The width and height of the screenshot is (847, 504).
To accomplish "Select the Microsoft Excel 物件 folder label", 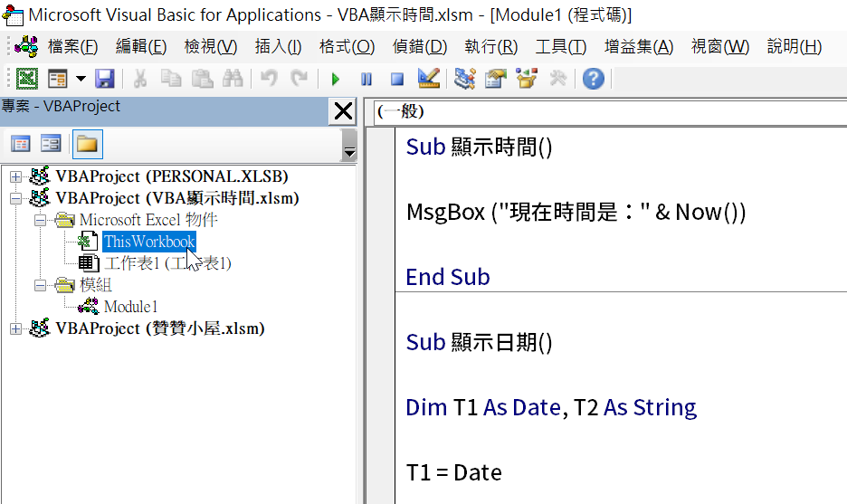I will [148, 220].
